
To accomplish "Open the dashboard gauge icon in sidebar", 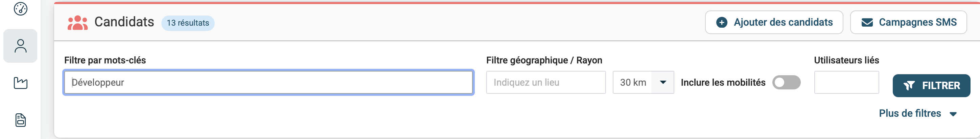I will tap(21, 9).
